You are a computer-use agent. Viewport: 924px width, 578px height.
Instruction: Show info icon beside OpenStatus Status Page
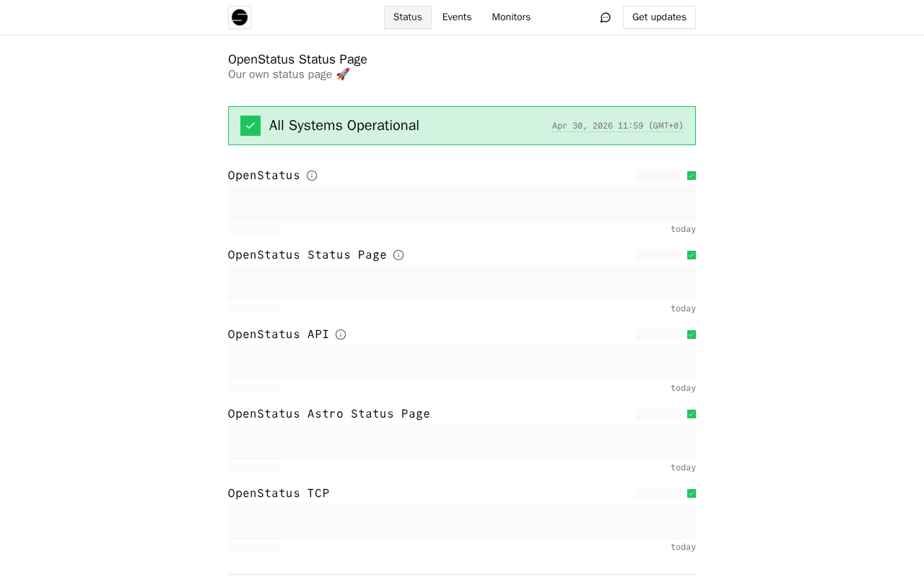point(398,255)
